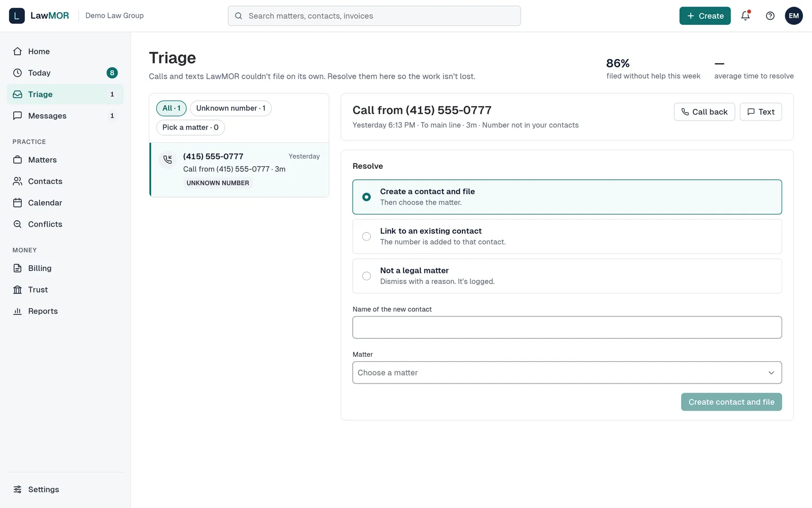Open the help question mark icon

[x=770, y=16]
